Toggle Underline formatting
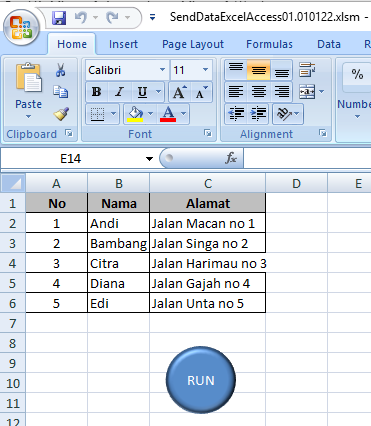 (x=142, y=92)
